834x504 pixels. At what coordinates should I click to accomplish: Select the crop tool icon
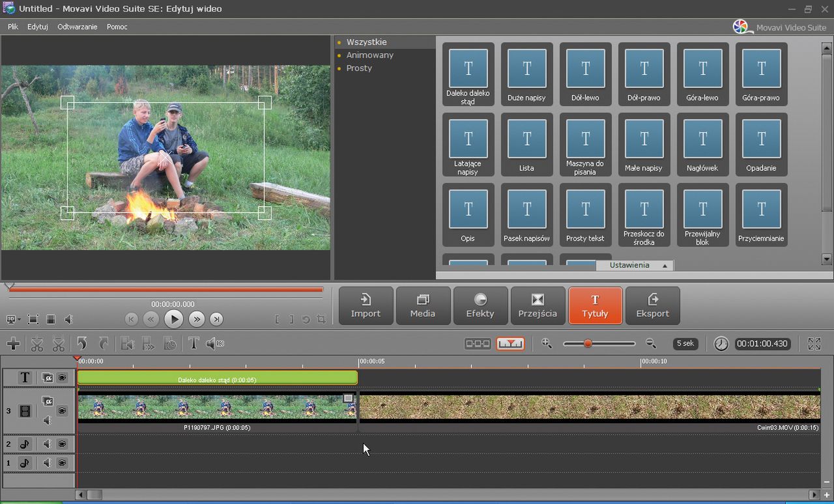click(321, 319)
